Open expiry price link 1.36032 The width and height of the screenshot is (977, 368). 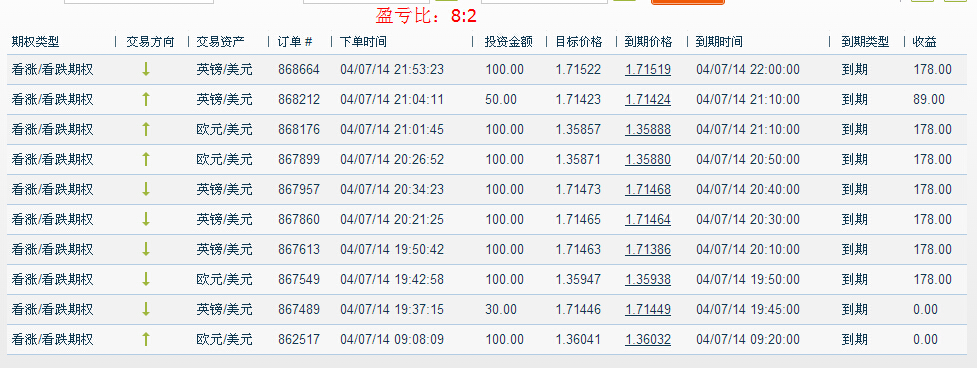(648, 339)
